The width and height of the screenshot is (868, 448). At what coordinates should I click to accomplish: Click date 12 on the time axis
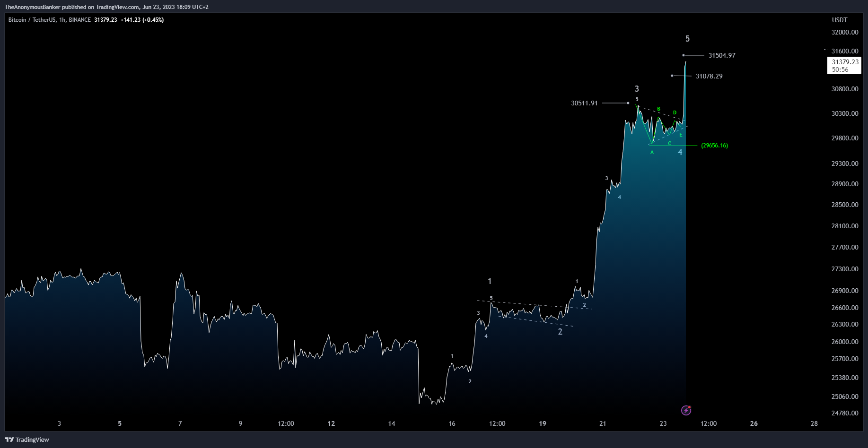click(331, 423)
